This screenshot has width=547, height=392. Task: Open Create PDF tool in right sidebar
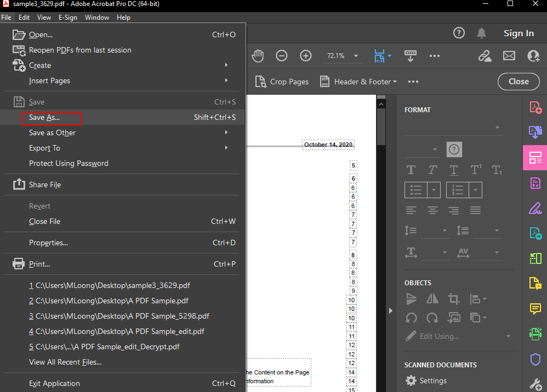535,107
